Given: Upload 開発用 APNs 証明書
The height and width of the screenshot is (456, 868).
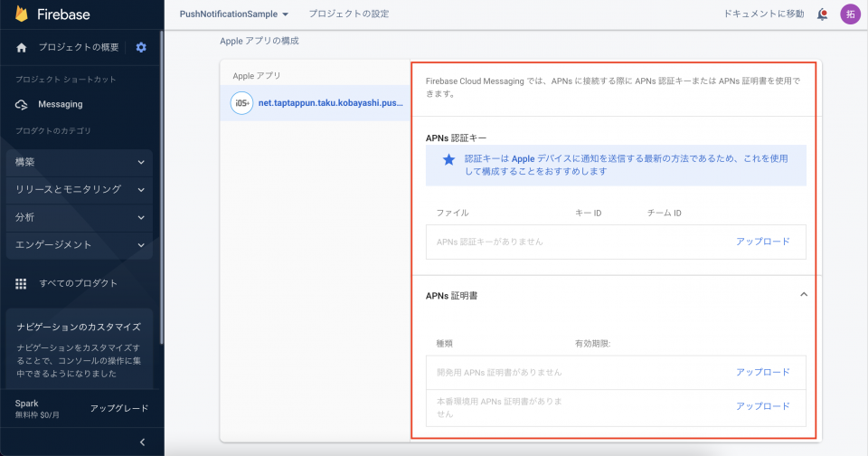Looking at the screenshot, I should (763, 373).
